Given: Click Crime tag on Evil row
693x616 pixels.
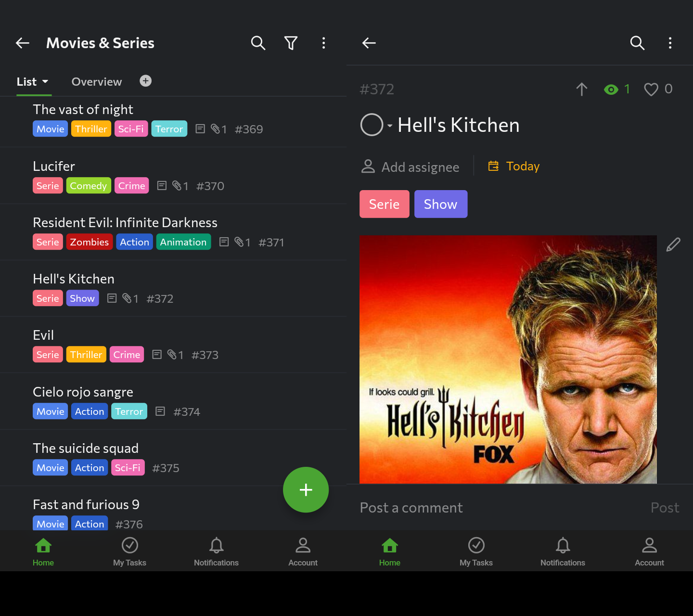Looking at the screenshot, I should coord(127,355).
